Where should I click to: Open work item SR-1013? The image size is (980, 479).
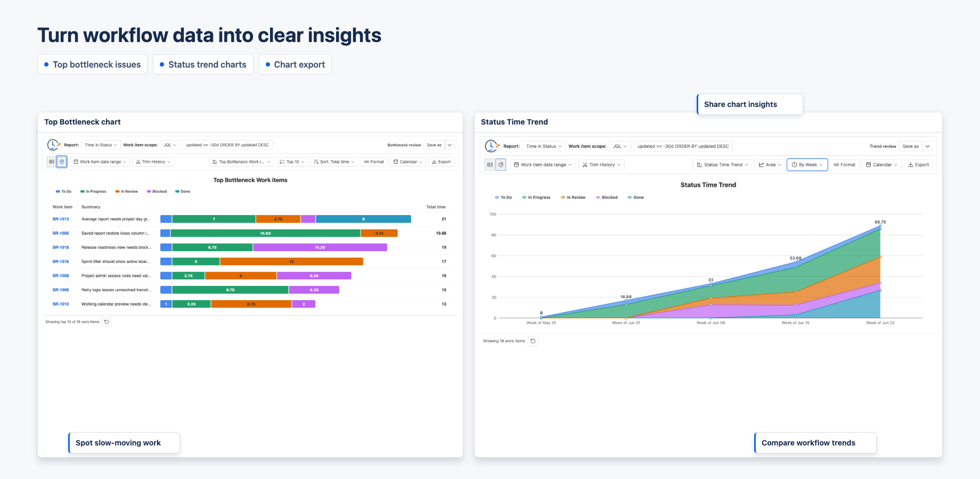(61, 219)
